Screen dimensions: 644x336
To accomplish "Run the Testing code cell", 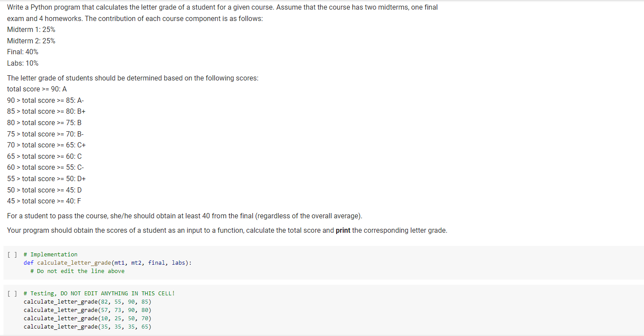I will 12,294.
